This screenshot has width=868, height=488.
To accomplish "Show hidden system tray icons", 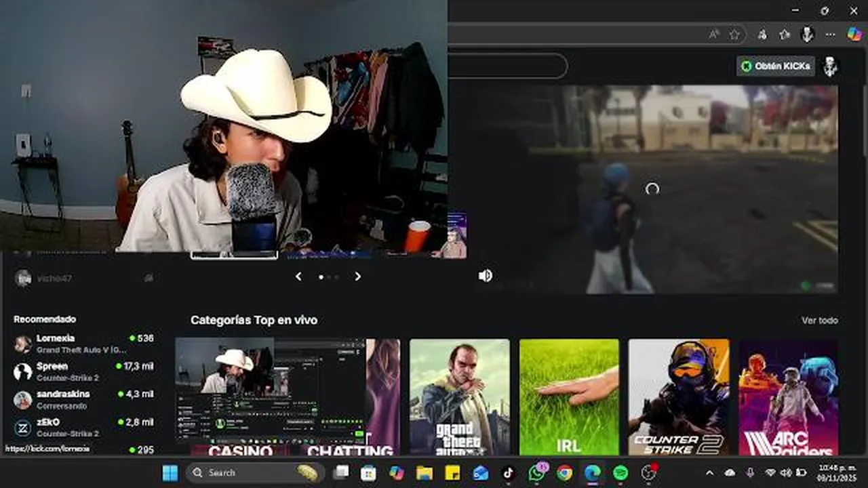I will tap(709, 472).
